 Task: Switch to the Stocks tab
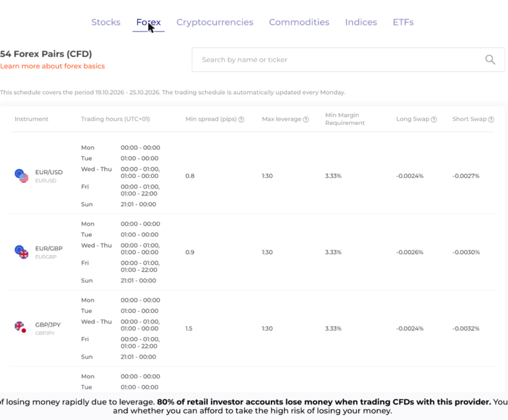point(106,22)
